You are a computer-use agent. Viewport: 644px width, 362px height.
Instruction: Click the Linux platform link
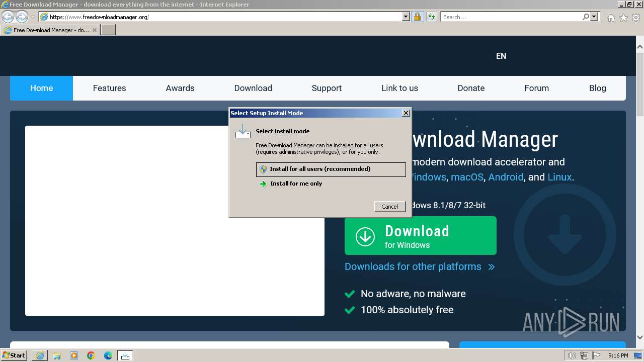[x=559, y=177]
